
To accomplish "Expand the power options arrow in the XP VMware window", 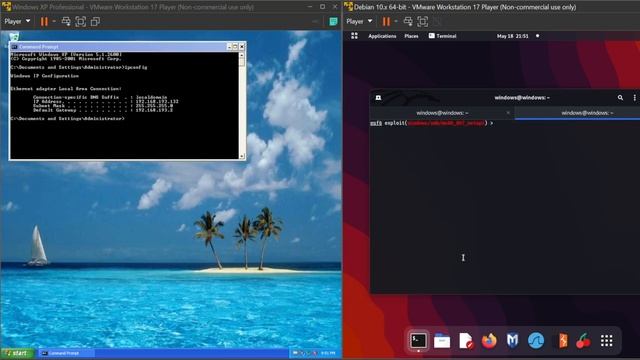I will (54, 21).
